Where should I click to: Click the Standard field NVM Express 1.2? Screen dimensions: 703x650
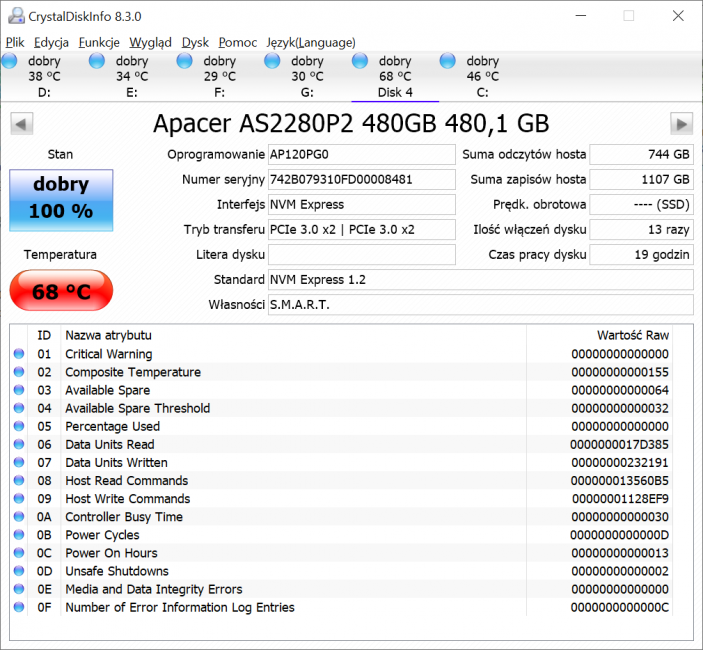point(481,280)
